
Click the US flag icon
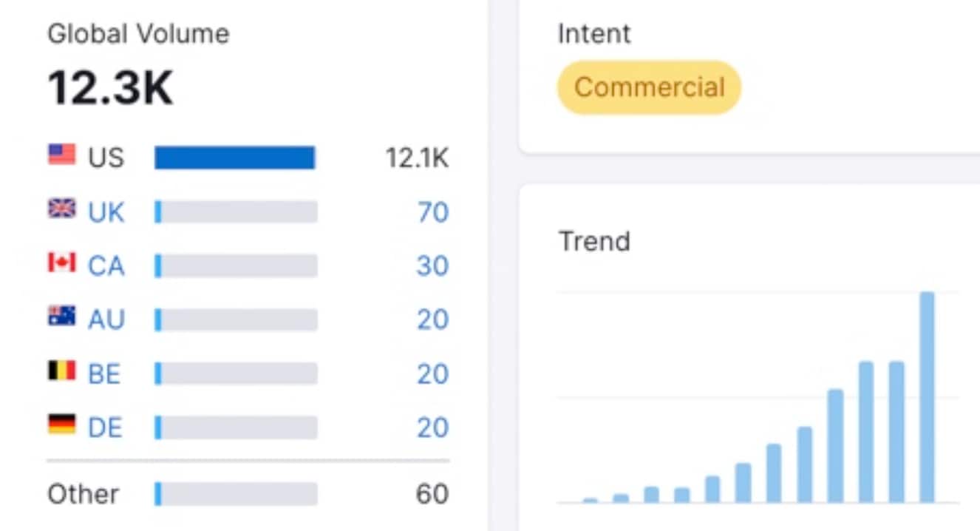(62, 155)
